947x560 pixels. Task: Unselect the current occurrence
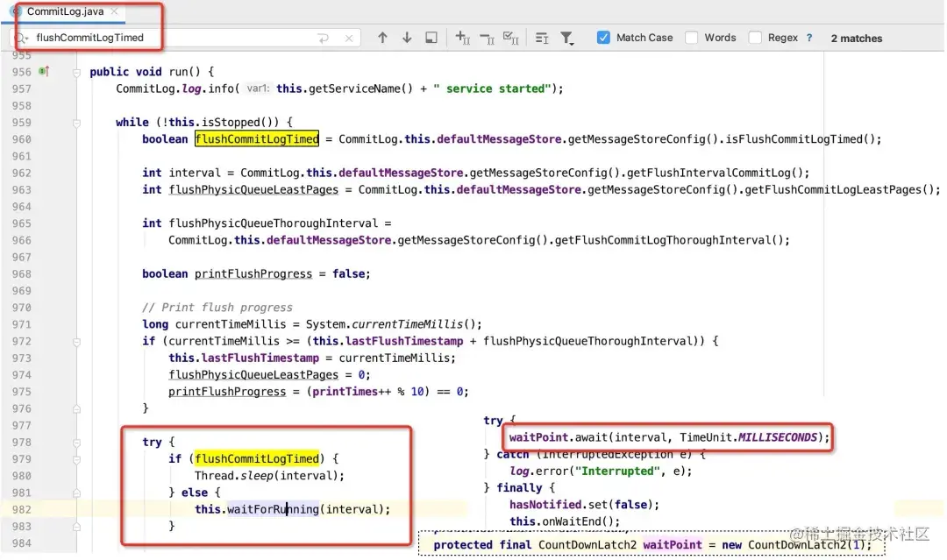click(487, 39)
